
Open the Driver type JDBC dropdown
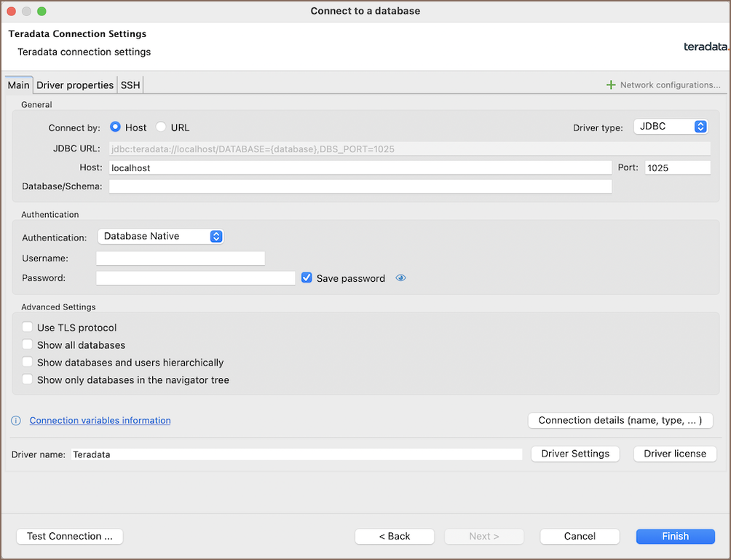(670, 127)
